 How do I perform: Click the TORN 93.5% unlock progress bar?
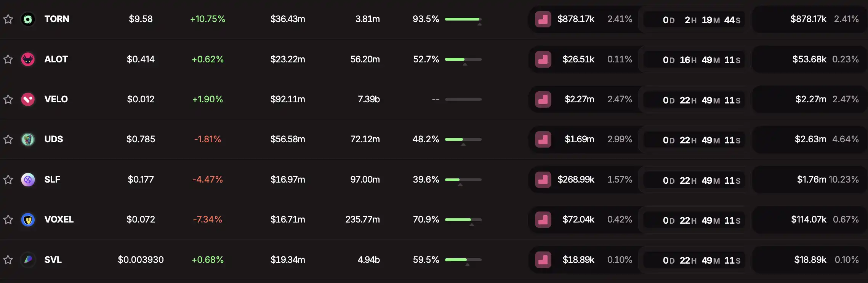click(463, 19)
